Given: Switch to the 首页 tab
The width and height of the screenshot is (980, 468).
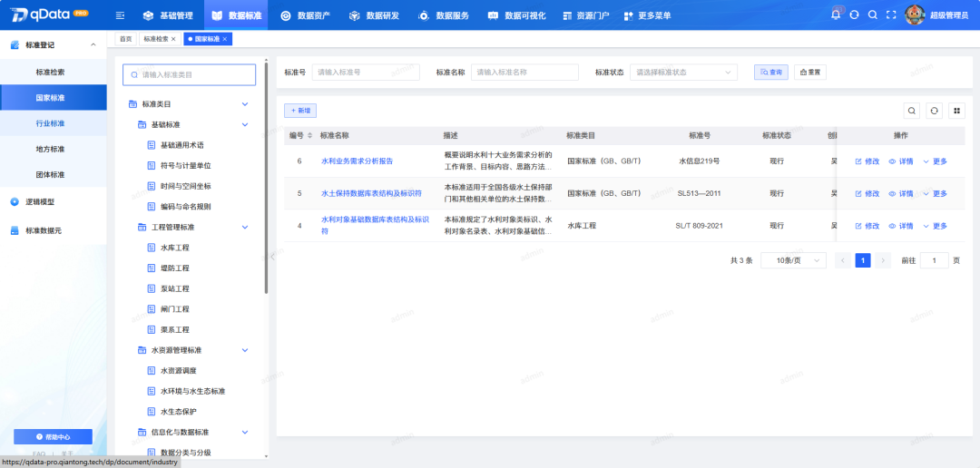Looking at the screenshot, I should tap(126, 39).
